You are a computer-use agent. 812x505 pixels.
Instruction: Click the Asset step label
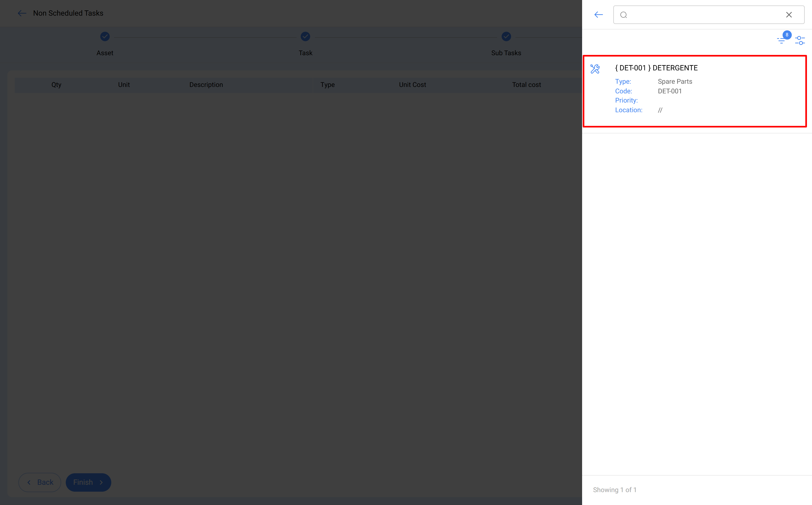tap(105, 53)
